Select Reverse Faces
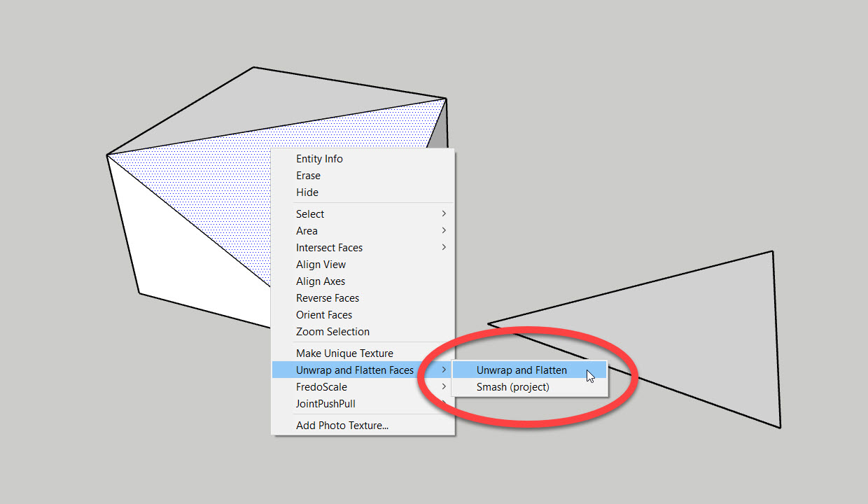Screen dimensions: 868x504 pyautogui.click(x=328, y=298)
